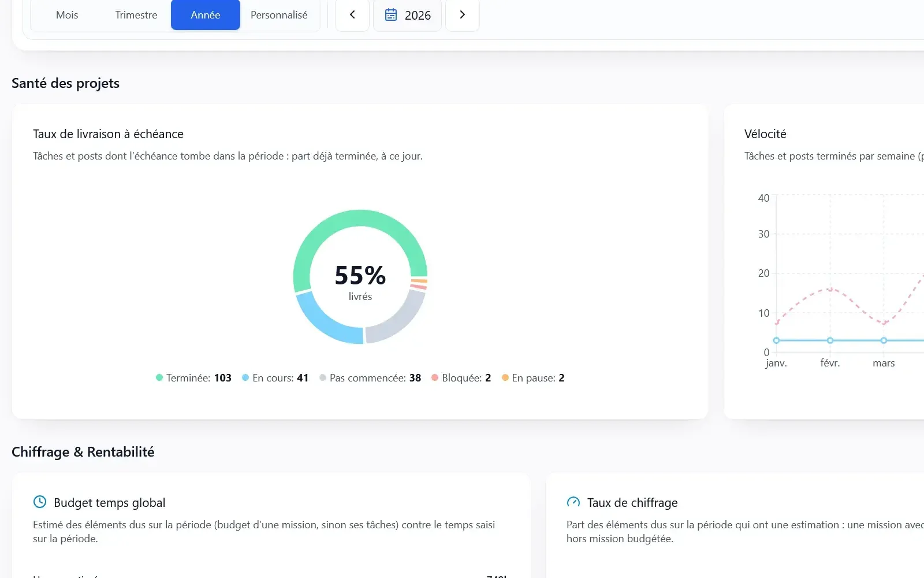Click the En pause legend entry
924x578 pixels.
tap(533, 378)
